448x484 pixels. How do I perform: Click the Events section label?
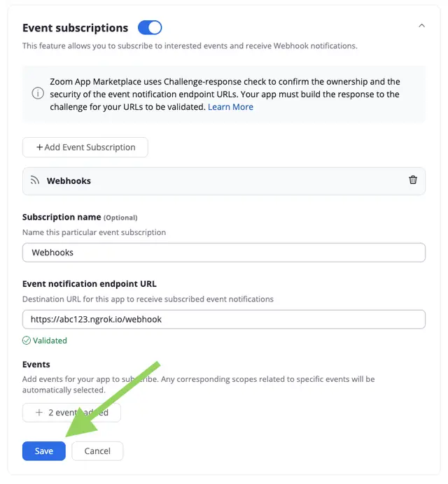click(36, 364)
